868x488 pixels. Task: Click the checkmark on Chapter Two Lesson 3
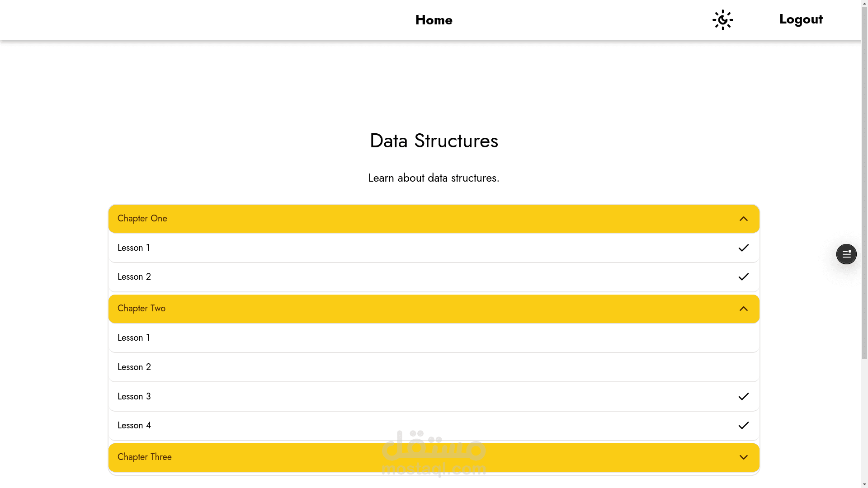(x=743, y=397)
